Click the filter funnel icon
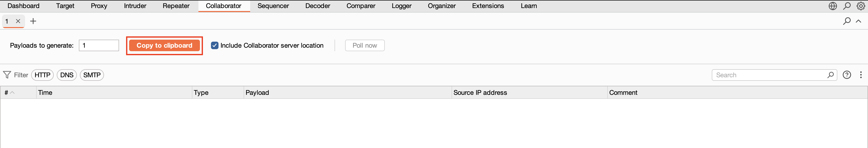Image resolution: width=868 pixels, height=148 pixels. click(7, 75)
